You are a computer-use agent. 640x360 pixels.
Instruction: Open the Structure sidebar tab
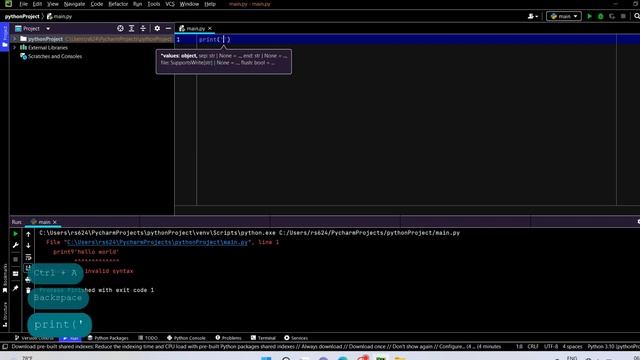tap(5, 314)
